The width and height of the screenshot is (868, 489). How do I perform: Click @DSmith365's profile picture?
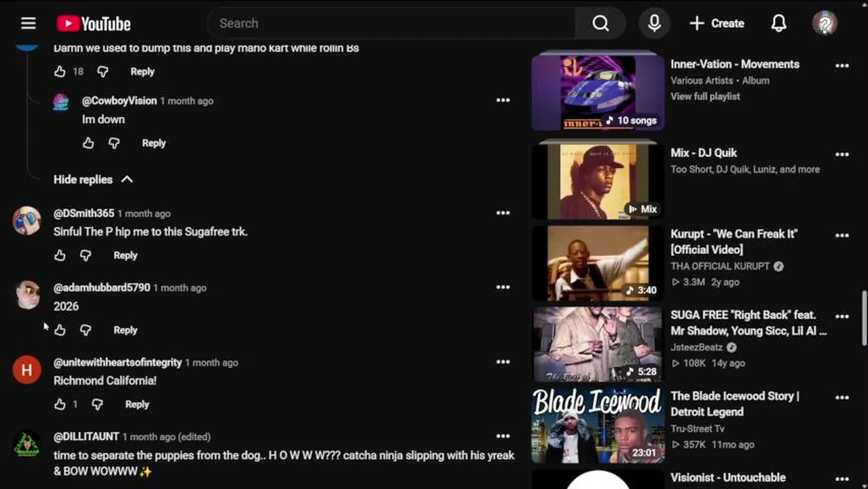coord(27,221)
